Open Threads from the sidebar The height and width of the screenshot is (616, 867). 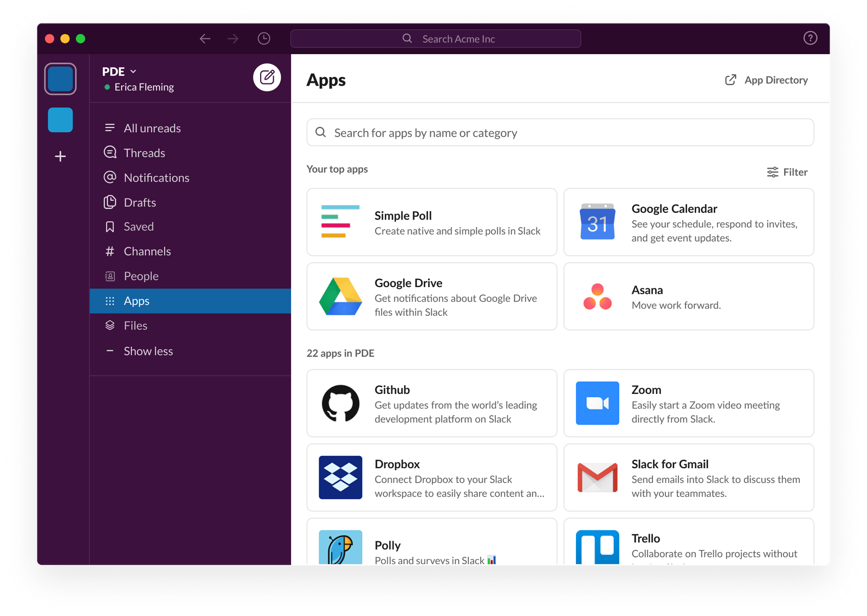tap(144, 153)
